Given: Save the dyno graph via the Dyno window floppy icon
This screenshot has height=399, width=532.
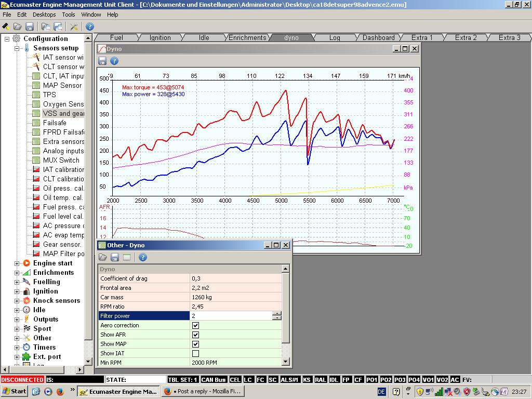Looking at the screenshot, I should click(102, 61).
